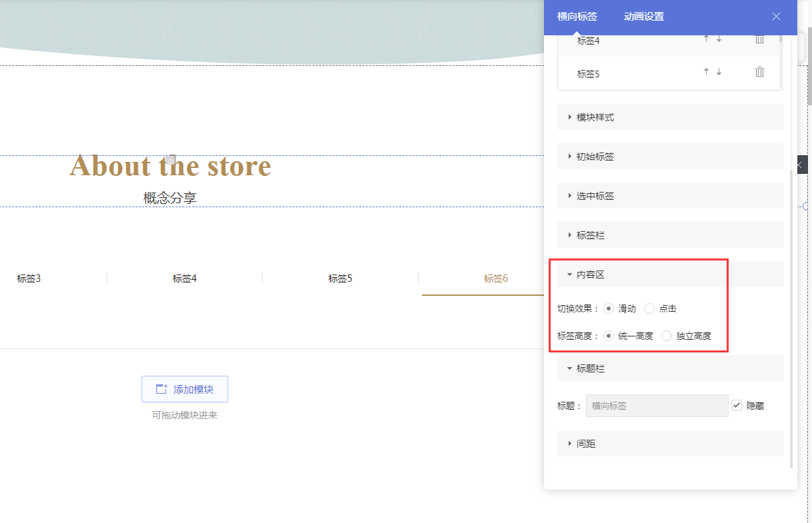This screenshot has width=812, height=523.
Task: Click the 可拖动模块进来 hint text
Action: [185, 415]
